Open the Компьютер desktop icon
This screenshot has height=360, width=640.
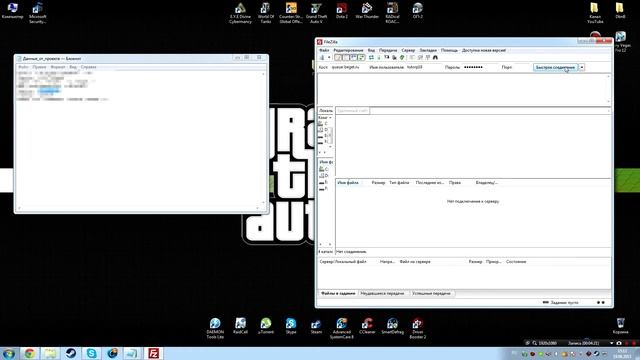tap(12, 11)
